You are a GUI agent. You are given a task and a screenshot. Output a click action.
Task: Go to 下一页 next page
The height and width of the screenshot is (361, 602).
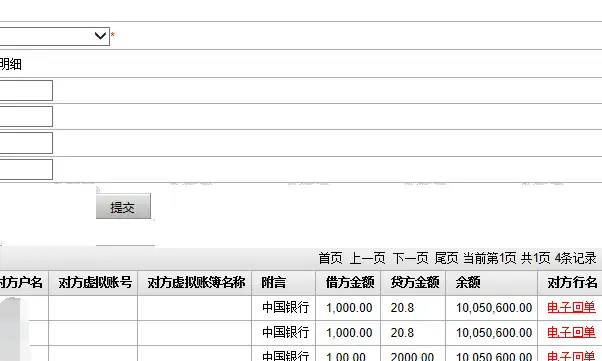click(410, 258)
